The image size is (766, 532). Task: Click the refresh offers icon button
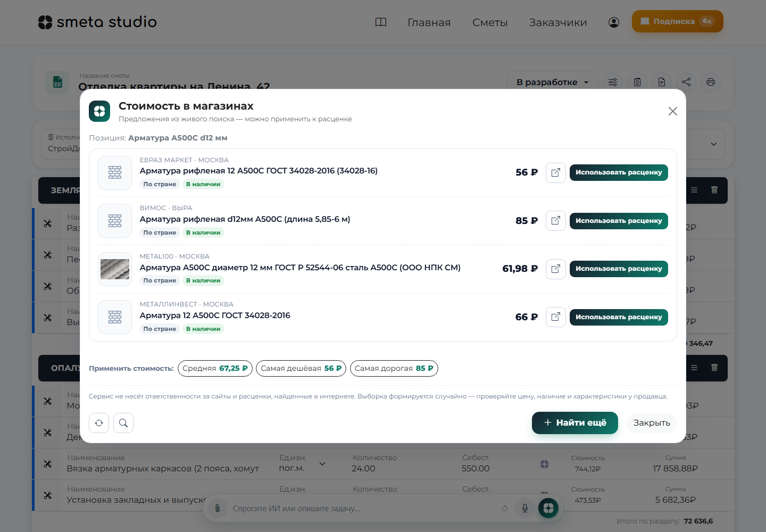click(x=99, y=423)
